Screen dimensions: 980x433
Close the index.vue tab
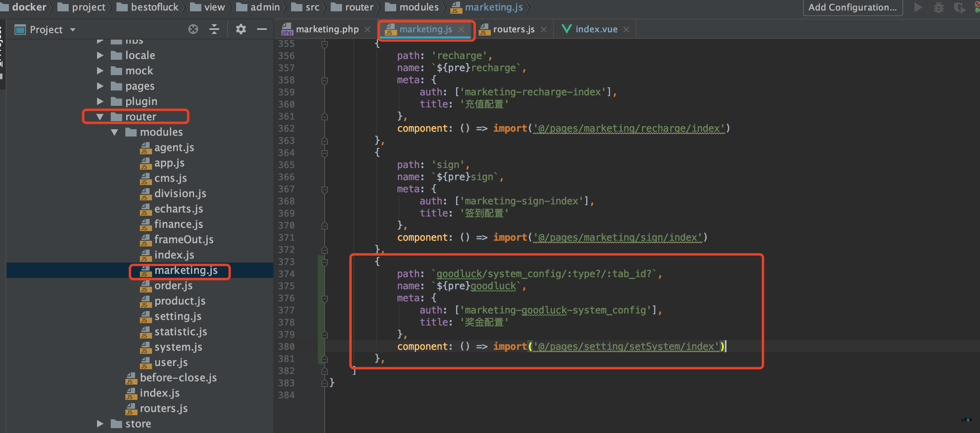[626, 29]
